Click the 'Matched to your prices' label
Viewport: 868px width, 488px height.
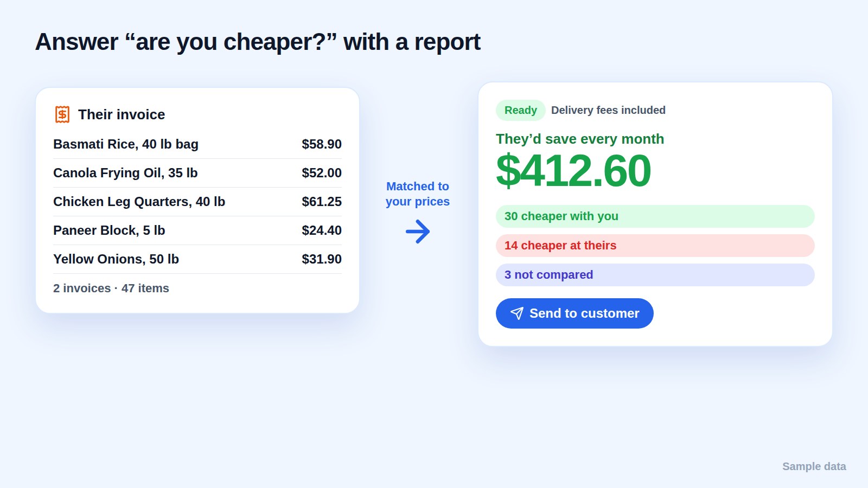tap(418, 194)
